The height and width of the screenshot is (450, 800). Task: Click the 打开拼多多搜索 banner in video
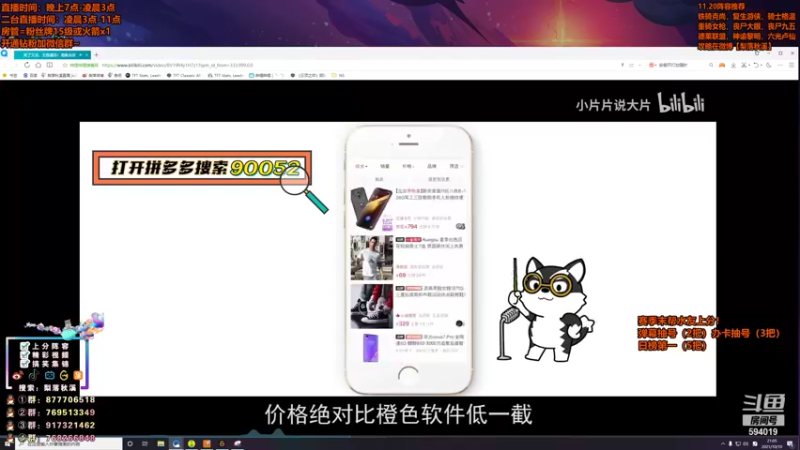click(x=202, y=168)
